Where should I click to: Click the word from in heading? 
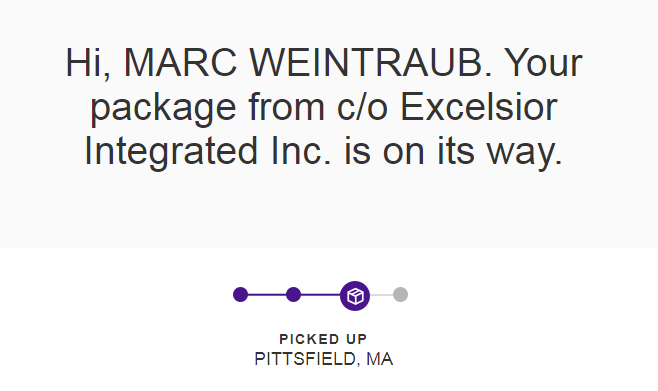[287, 107]
